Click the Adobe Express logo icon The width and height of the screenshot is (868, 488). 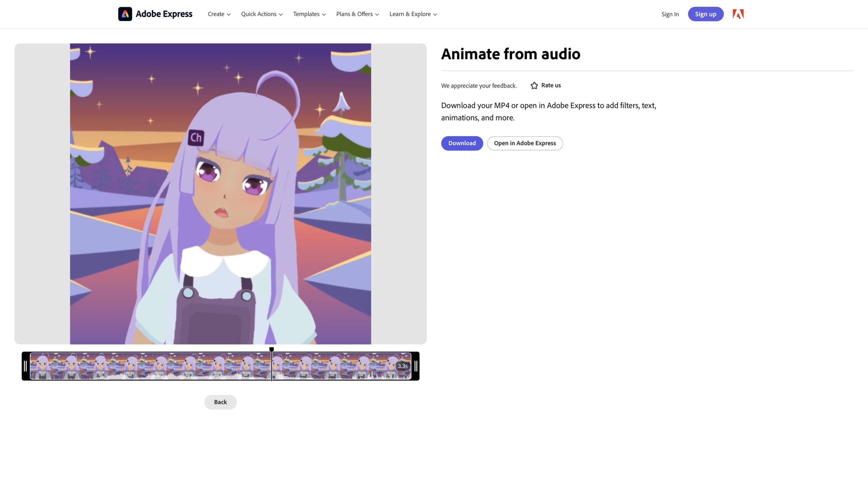tap(125, 14)
